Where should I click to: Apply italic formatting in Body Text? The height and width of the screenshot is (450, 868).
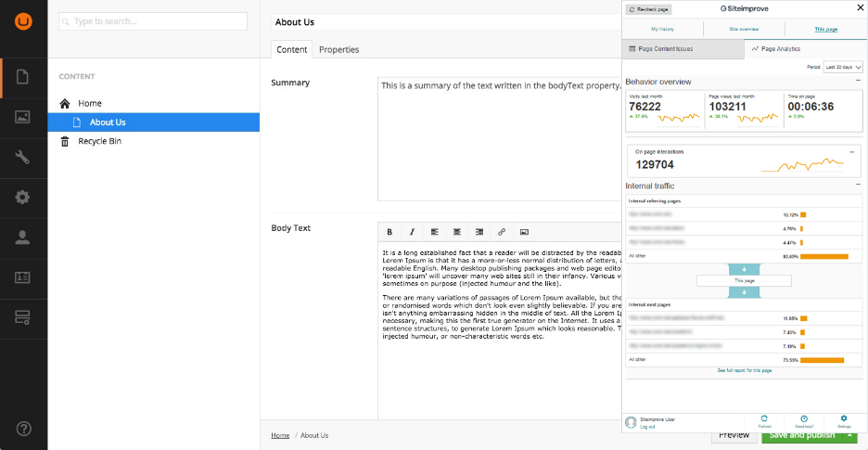[412, 232]
